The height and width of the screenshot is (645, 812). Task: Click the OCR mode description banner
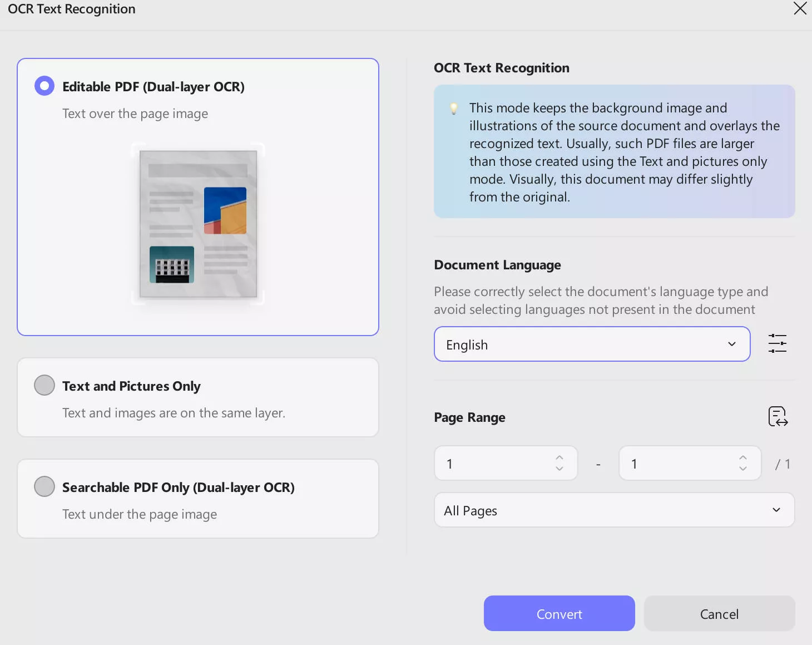614,151
